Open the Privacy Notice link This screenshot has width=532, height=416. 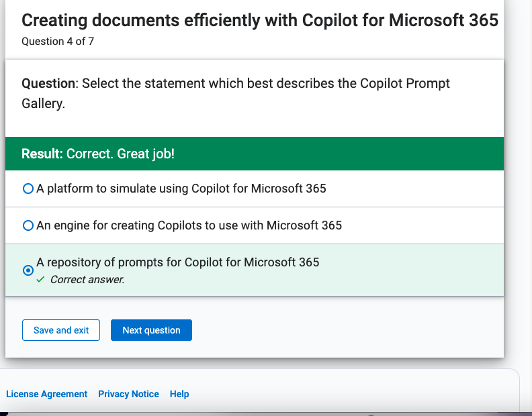pos(128,394)
